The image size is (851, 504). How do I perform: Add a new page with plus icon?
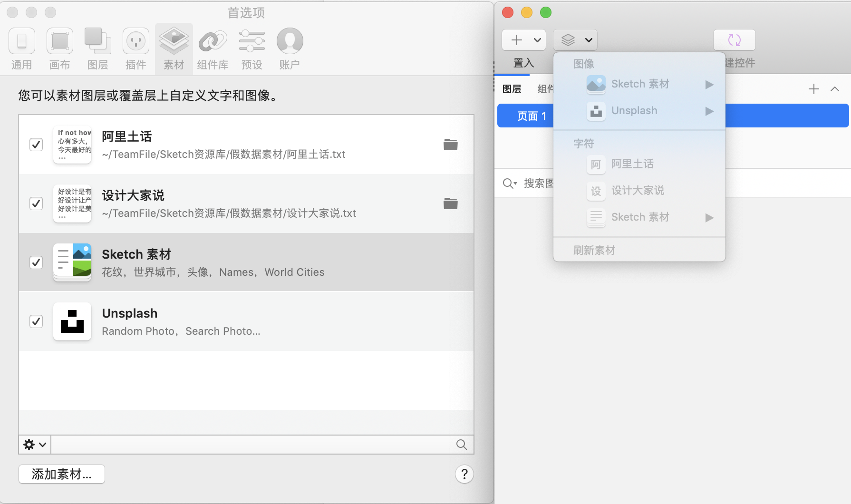coord(814,89)
